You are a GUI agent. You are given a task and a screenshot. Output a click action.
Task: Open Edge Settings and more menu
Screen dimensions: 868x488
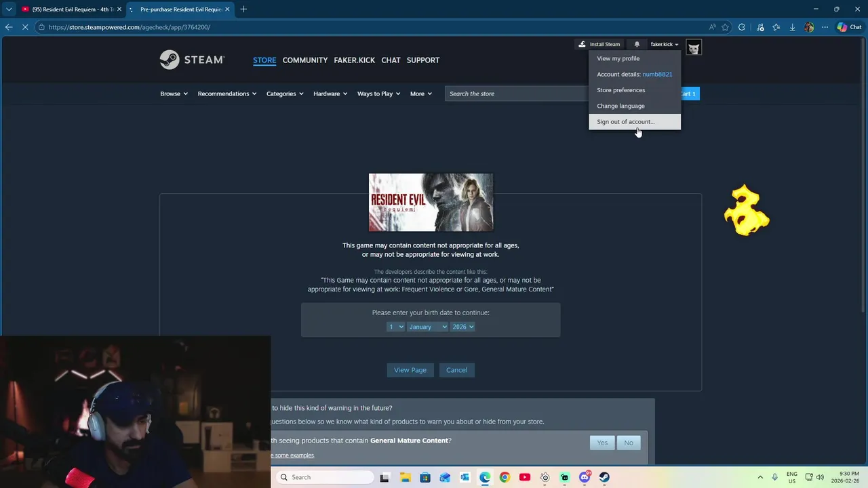825,27
